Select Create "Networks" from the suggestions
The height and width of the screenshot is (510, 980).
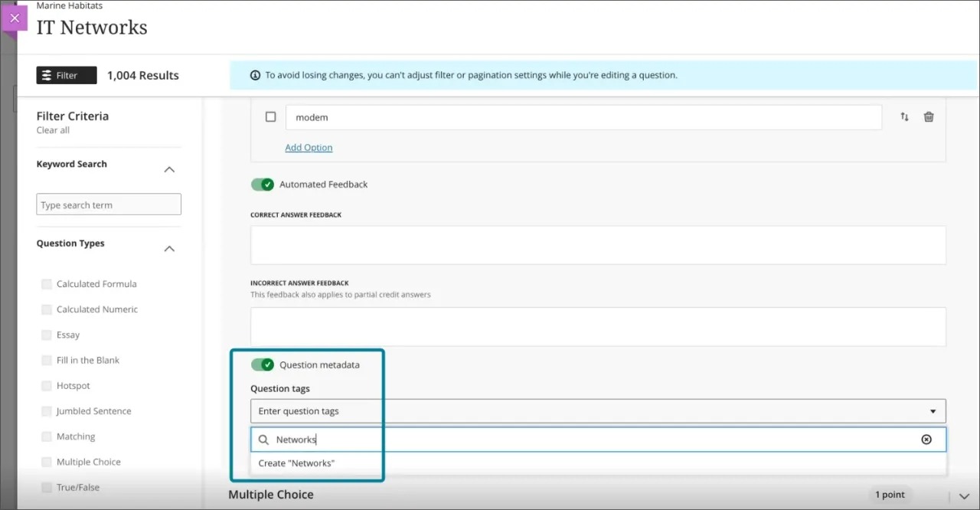tap(296, 463)
